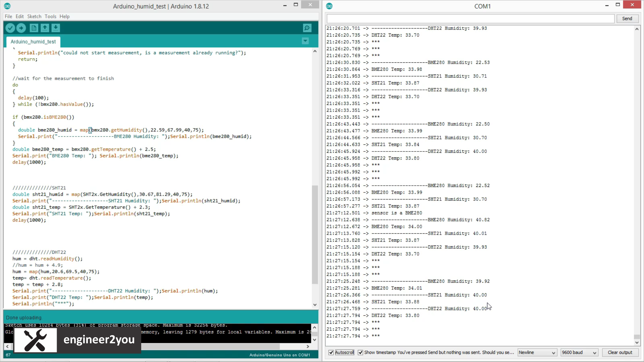Click the Upload arrow icon
Viewport: 644px width, 362px height.
pyautogui.click(x=21, y=28)
